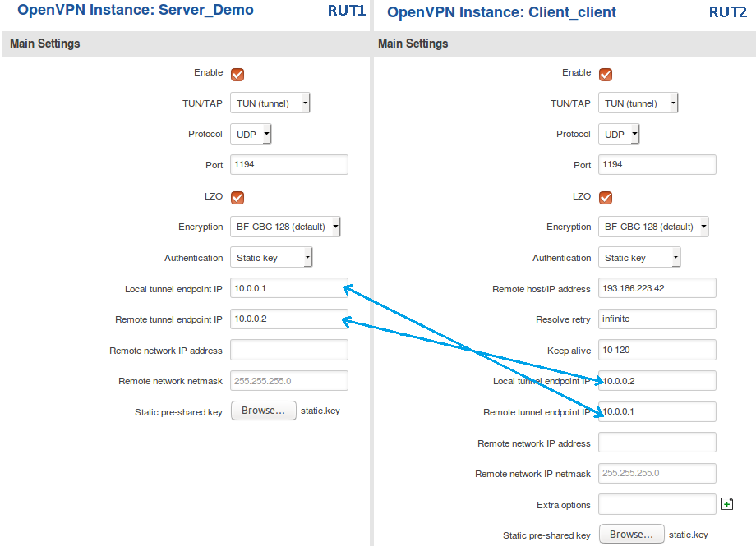Viewport: 756px width, 546px height.
Task: Select the Keep alive input field
Action: coord(657,350)
